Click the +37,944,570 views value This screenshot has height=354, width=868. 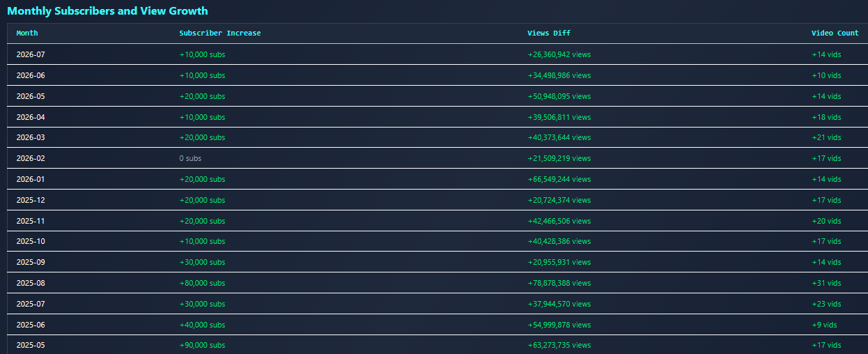coord(559,304)
